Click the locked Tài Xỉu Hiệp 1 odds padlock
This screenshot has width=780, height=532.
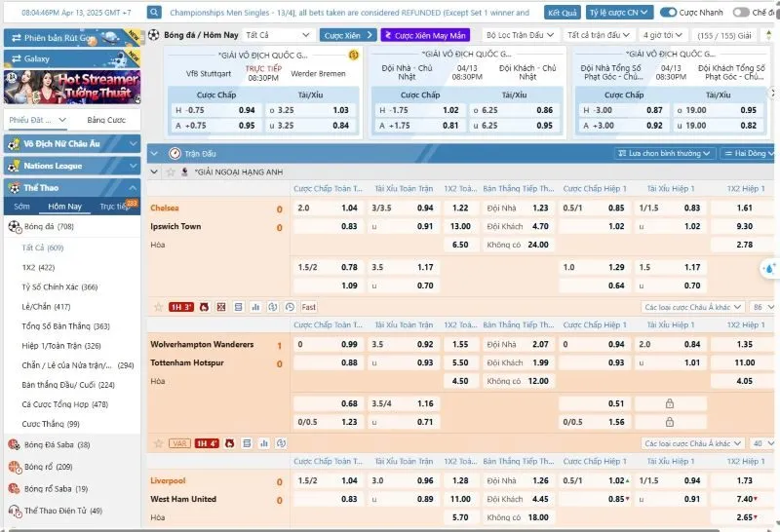click(669, 403)
